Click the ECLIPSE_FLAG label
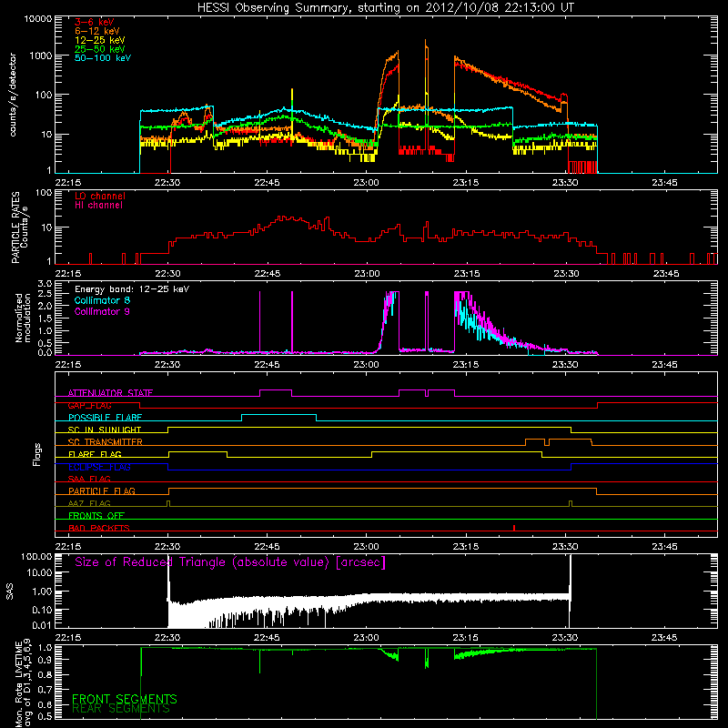728x728 pixels. coord(99,467)
